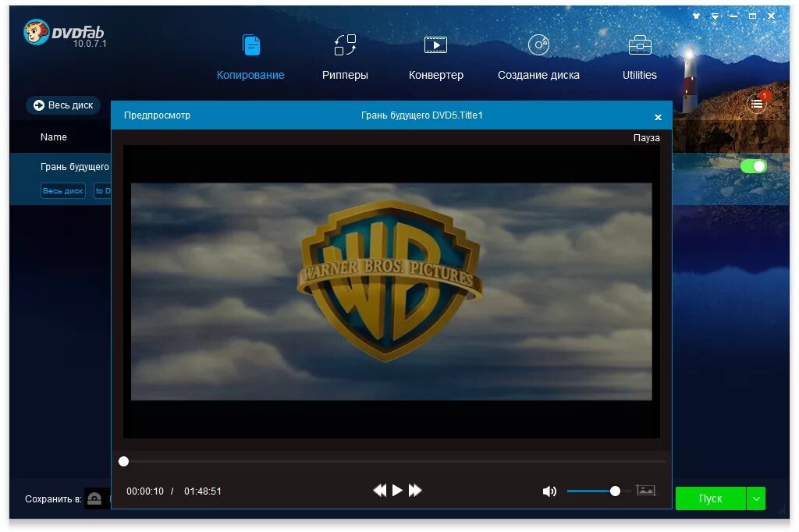Fast-forward the preview video
The width and height of the screenshot is (799, 532).
coord(415,490)
